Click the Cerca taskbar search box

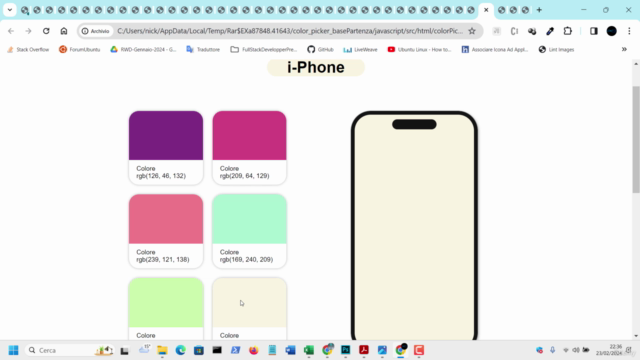click(x=69, y=350)
